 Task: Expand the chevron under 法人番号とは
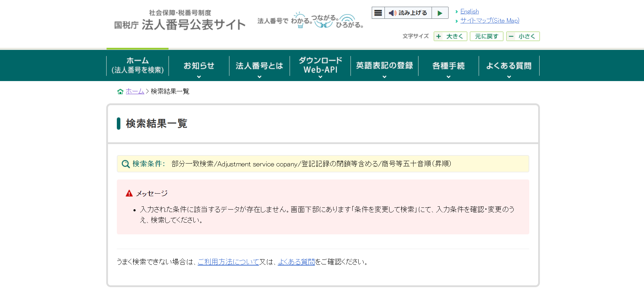[x=260, y=77]
